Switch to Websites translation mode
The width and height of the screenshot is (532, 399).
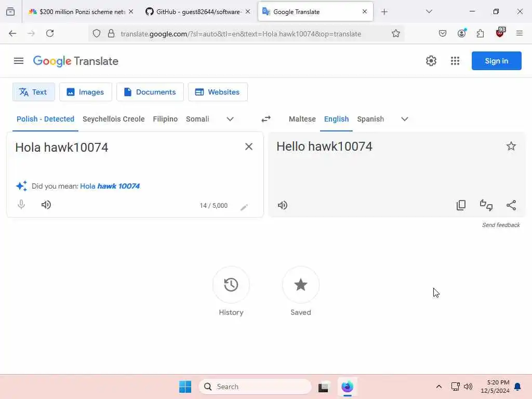(x=218, y=92)
